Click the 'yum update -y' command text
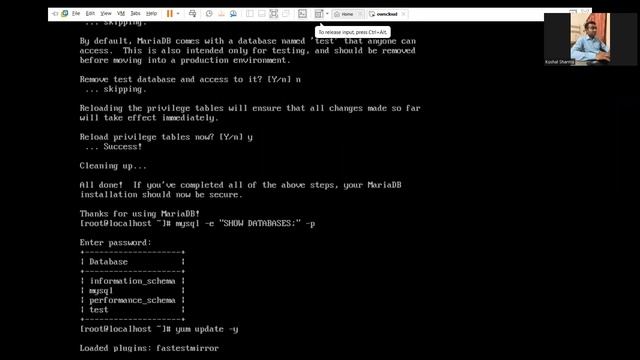 click(207, 329)
